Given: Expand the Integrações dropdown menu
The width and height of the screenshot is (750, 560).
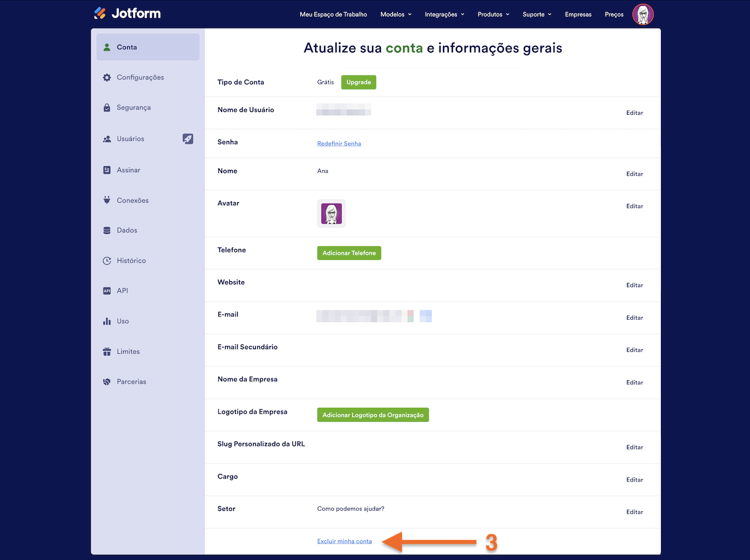Looking at the screenshot, I should [x=444, y=15].
